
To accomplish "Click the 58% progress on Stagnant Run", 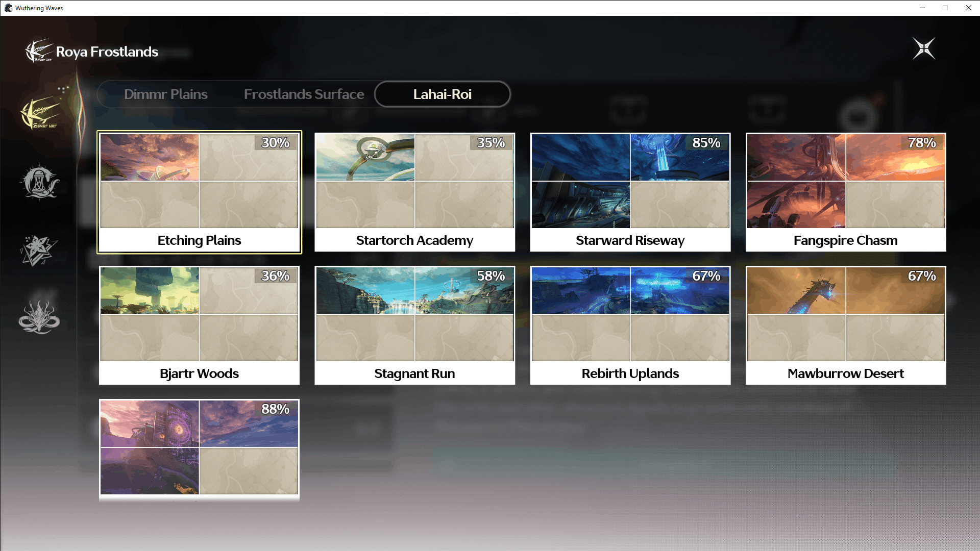I will (491, 276).
